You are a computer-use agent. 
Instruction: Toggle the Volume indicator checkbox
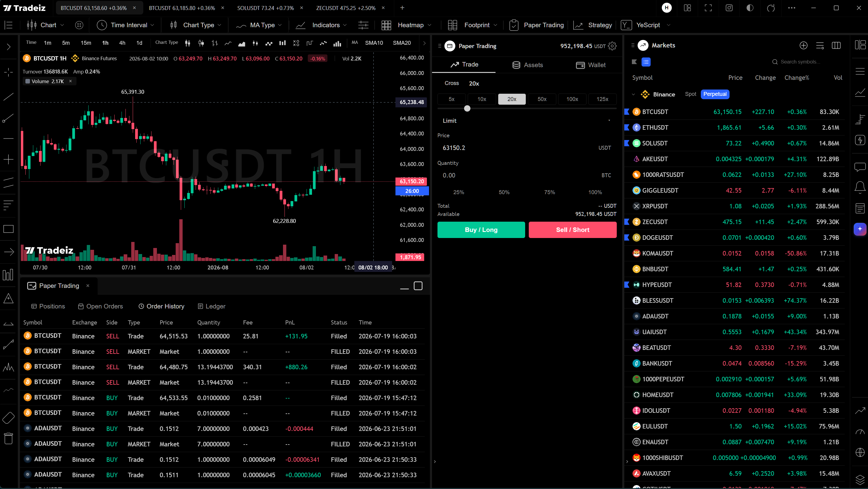(x=28, y=81)
